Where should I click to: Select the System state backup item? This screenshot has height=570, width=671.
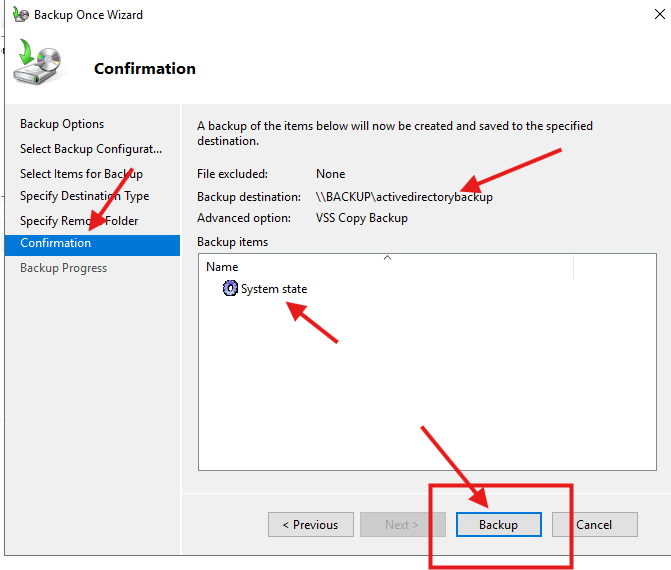point(273,289)
